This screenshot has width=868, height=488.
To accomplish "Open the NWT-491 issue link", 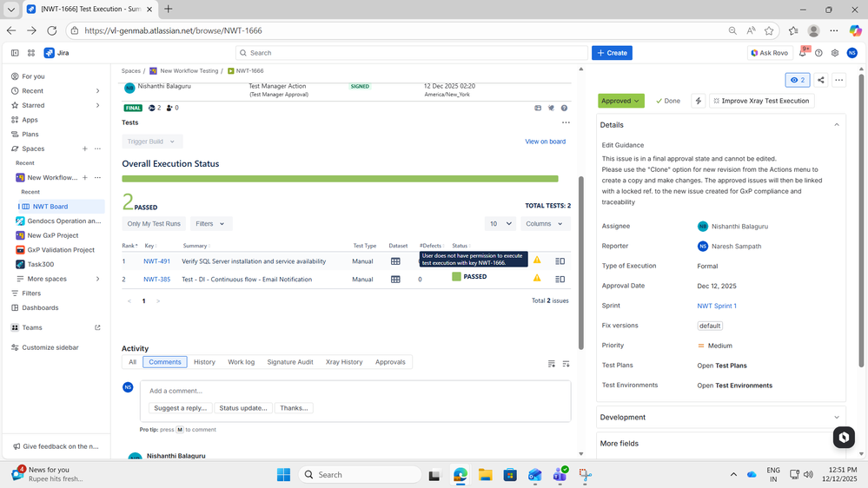I will [156, 261].
